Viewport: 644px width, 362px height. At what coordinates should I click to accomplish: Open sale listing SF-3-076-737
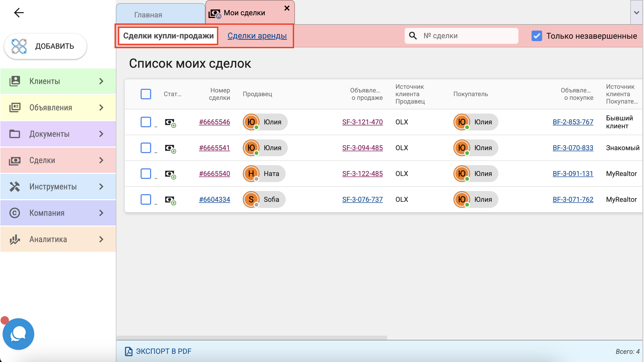(x=363, y=199)
